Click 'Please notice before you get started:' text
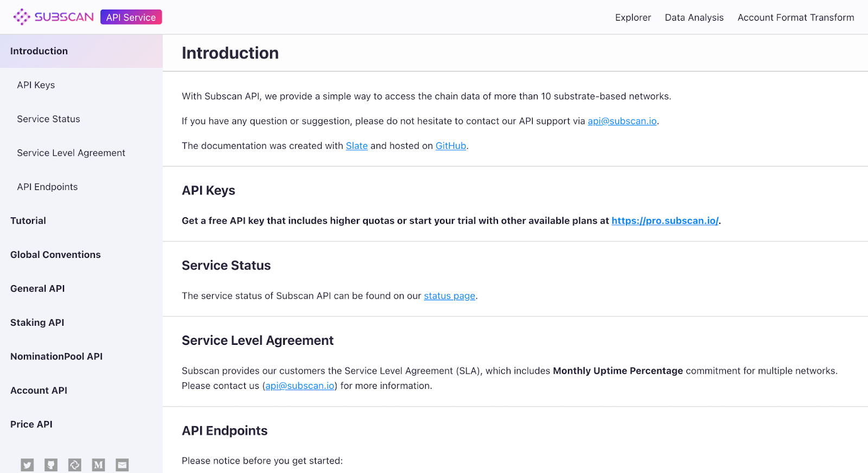Viewport: 868px width, 473px height. pyautogui.click(x=262, y=461)
